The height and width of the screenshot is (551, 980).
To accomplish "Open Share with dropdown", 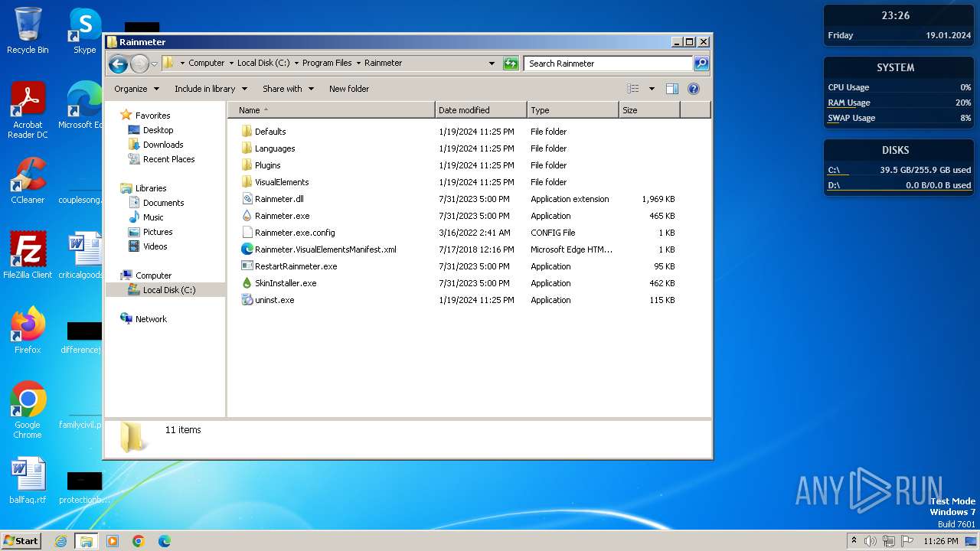I will pos(288,89).
